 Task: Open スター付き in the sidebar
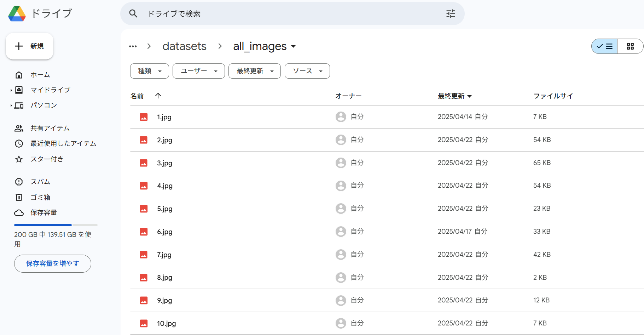click(47, 159)
